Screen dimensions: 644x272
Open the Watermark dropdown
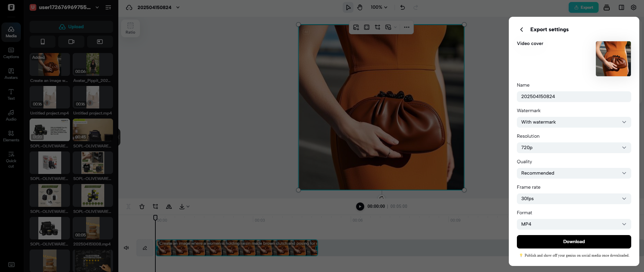574,122
